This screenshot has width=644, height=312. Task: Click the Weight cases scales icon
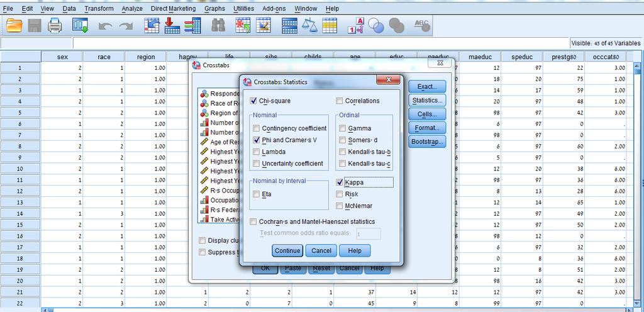click(309, 25)
